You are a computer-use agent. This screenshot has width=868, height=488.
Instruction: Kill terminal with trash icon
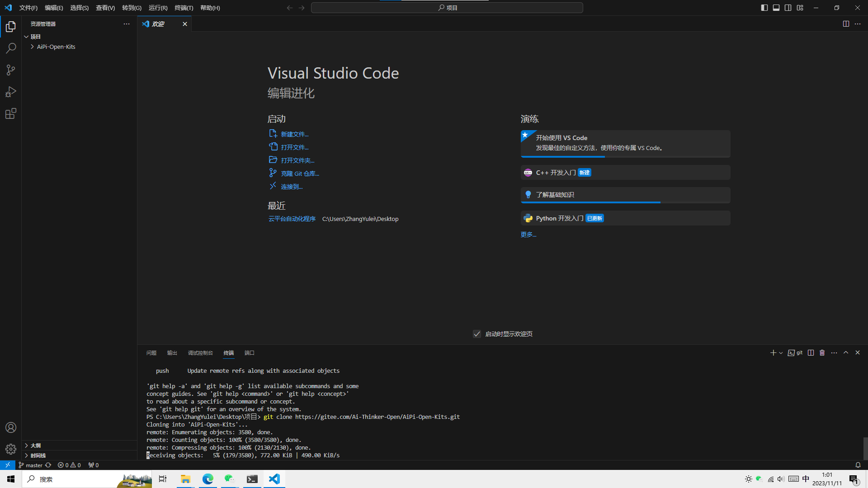[x=822, y=353]
